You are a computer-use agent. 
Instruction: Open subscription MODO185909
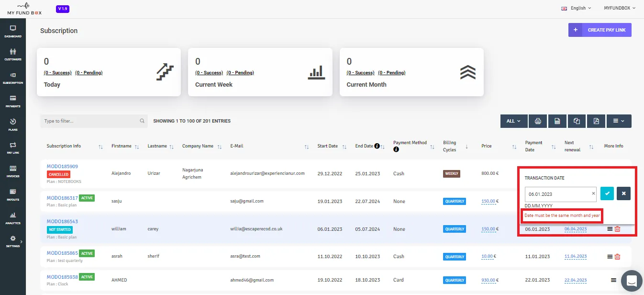pyautogui.click(x=62, y=167)
